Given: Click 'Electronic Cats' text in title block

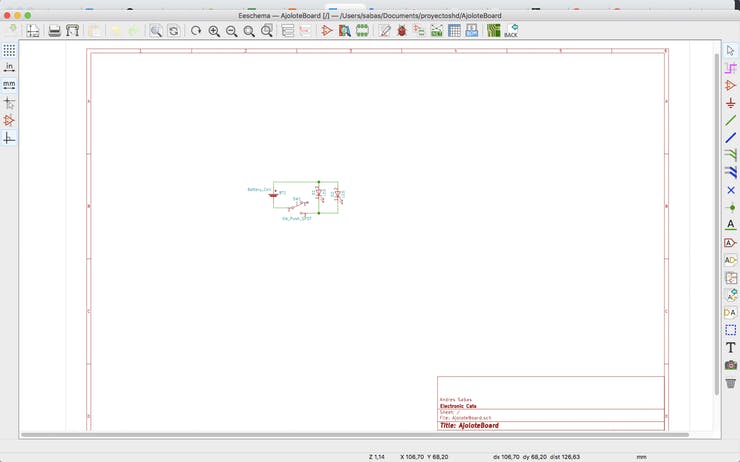Looking at the screenshot, I should (x=458, y=406).
